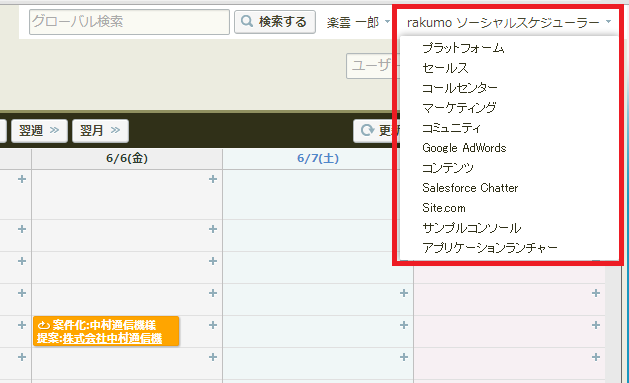Jump to next month with 翌月
The height and width of the screenshot is (383, 629).
click(x=100, y=131)
